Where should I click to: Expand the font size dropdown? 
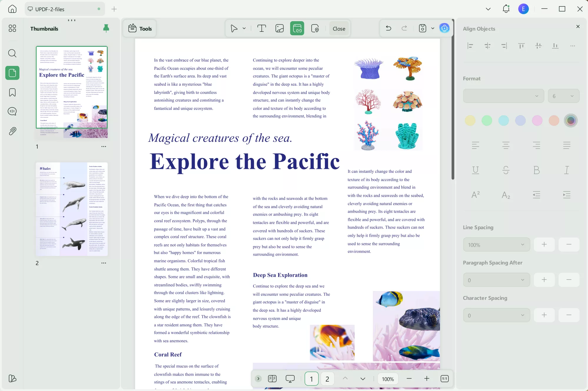pos(563,96)
